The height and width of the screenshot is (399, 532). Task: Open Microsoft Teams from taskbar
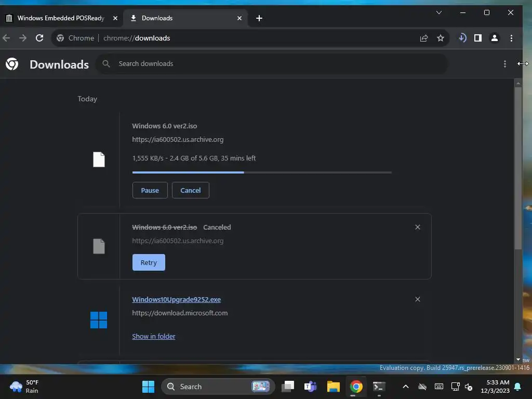point(311,387)
